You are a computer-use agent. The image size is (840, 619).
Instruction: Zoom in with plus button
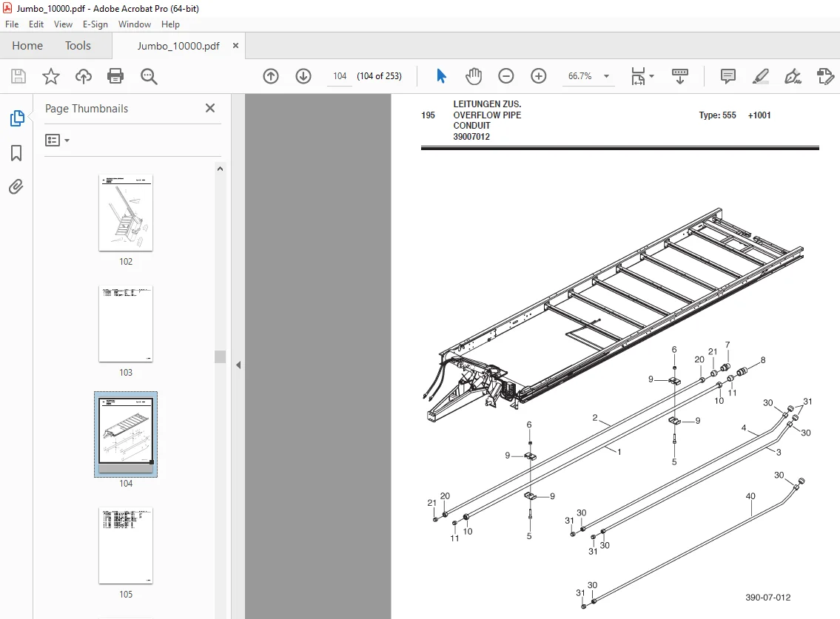click(x=538, y=76)
